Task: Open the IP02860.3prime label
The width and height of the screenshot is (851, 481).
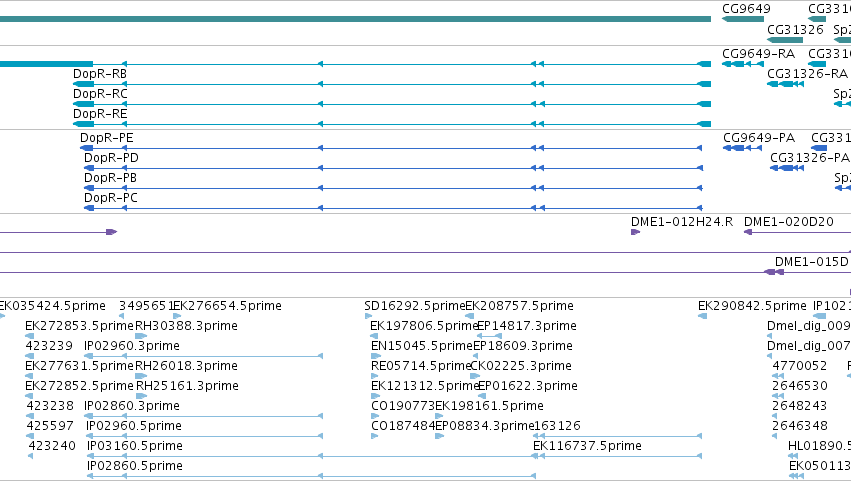Action: [x=132, y=407]
